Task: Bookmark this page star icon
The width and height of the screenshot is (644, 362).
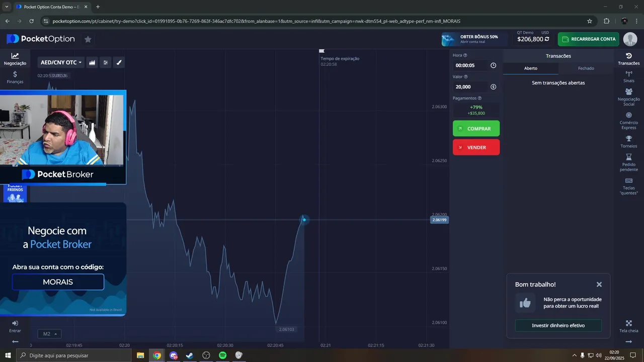Action: click(590, 21)
